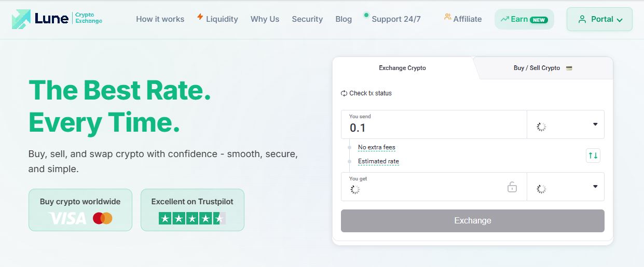
Task: Open Support 24/7
Action: pyautogui.click(x=396, y=19)
